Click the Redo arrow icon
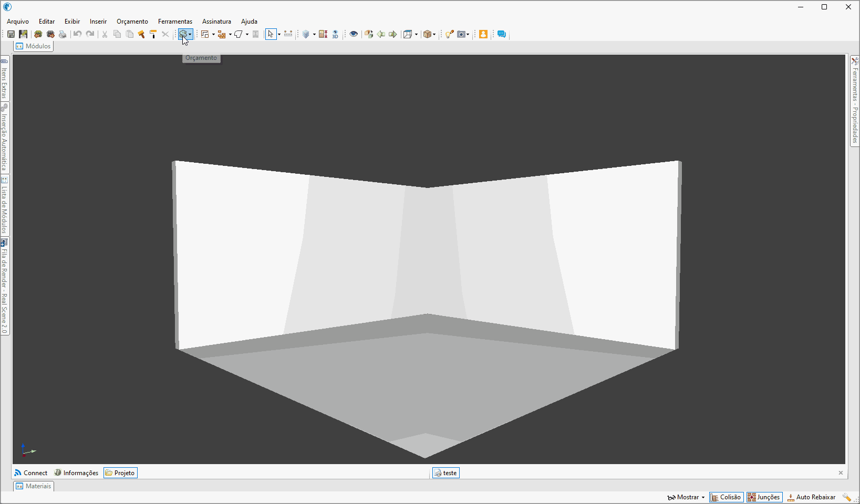Image resolution: width=860 pixels, height=504 pixels. (x=90, y=34)
